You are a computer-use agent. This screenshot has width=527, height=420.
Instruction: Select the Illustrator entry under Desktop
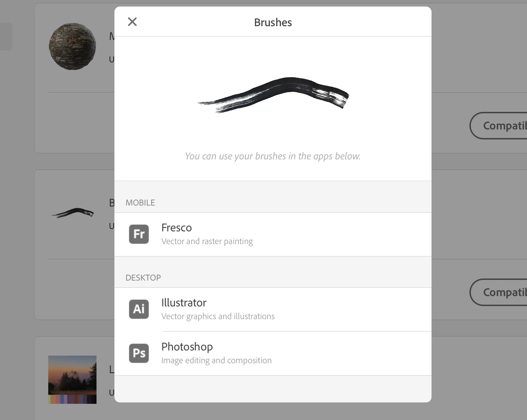[184, 303]
